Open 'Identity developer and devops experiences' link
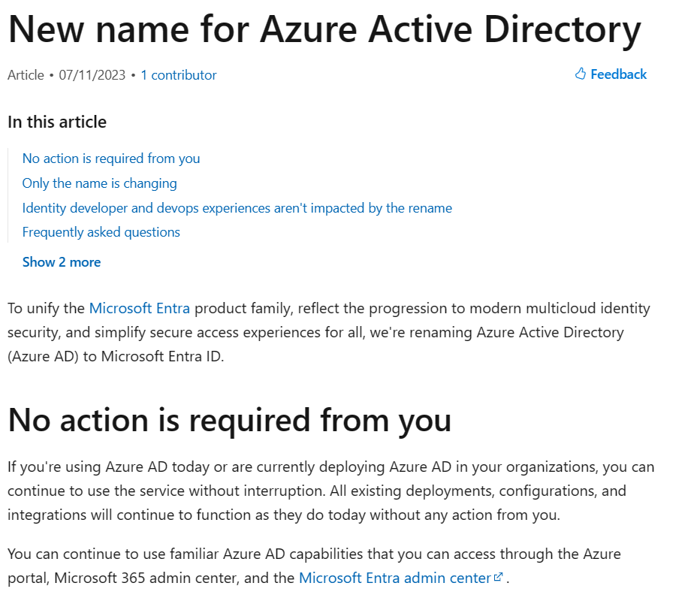This screenshot has width=700, height=601. coord(237,208)
